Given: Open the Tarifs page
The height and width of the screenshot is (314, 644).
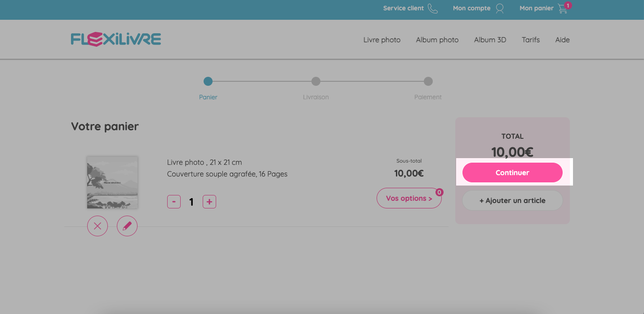Looking at the screenshot, I should point(531,40).
